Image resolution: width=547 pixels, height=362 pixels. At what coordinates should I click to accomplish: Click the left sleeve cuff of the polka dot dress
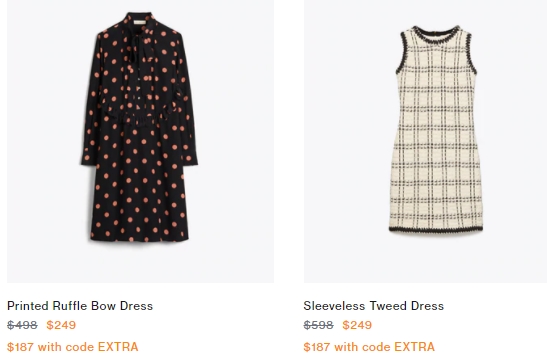(x=89, y=159)
